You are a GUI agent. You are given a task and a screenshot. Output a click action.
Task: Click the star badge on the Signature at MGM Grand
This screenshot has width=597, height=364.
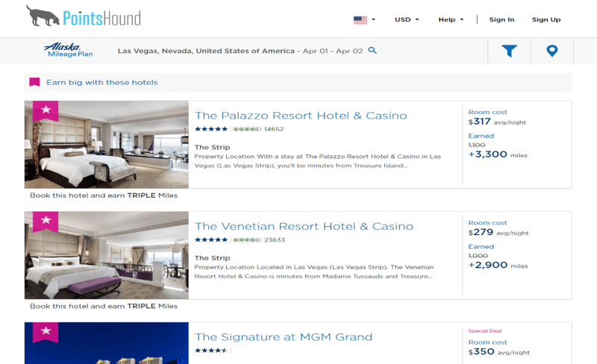click(46, 333)
